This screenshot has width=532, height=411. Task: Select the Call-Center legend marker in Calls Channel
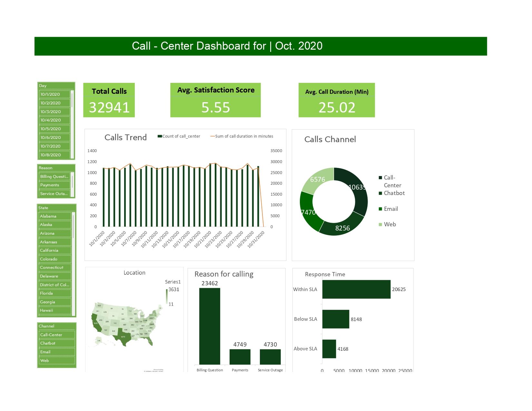[381, 178]
